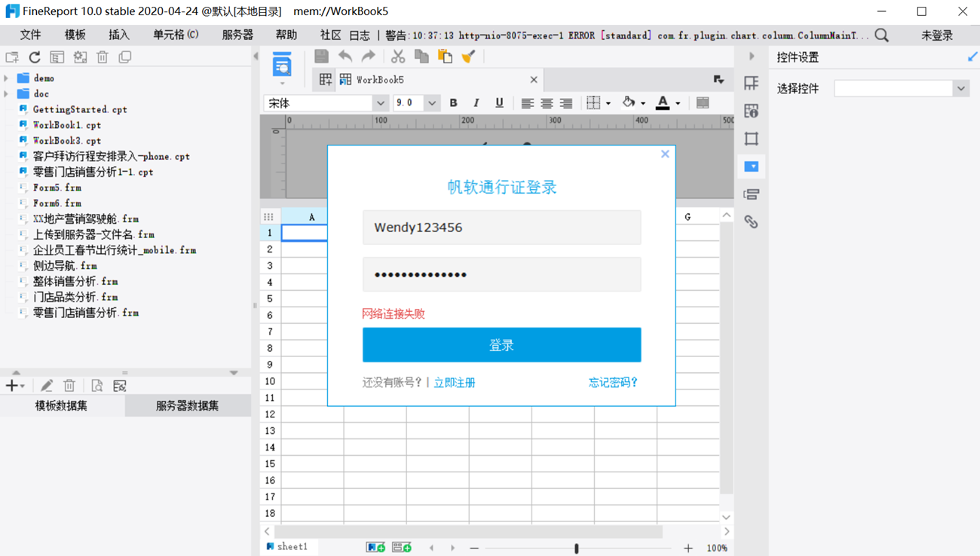Cut the selected cell content
Viewport: 980px width, 556px height.
click(398, 57)
